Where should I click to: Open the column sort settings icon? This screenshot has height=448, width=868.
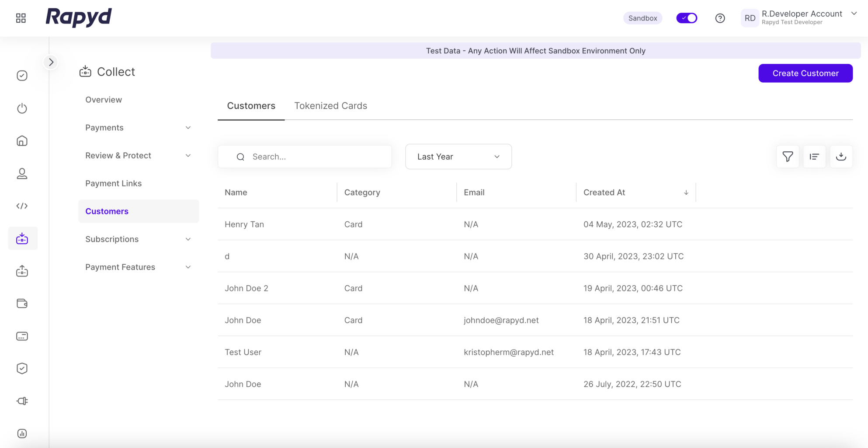(814, 157)
